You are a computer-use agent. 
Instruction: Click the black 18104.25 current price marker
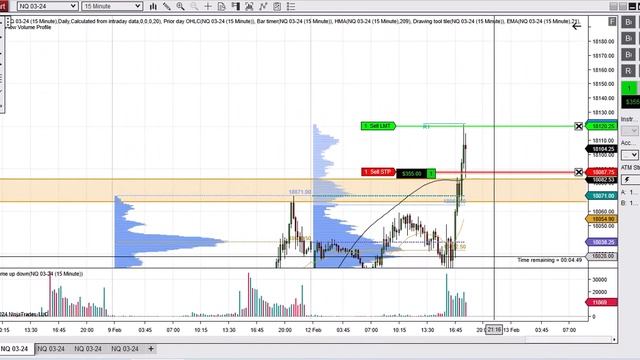602,149
